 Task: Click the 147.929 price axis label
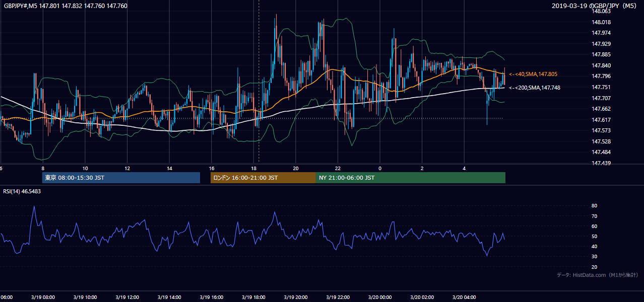[x=601, y=44]
